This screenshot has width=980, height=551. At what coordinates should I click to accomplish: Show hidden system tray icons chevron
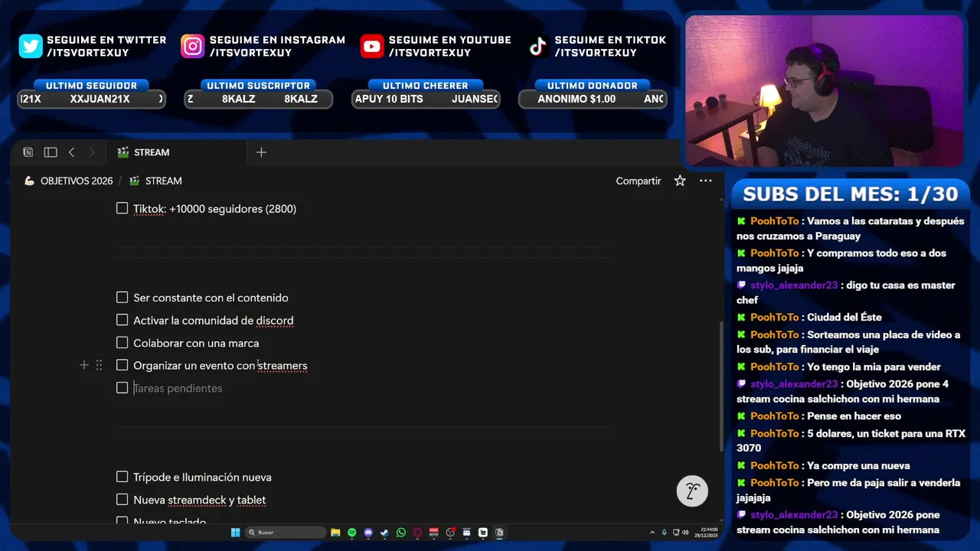coord(652,533)
